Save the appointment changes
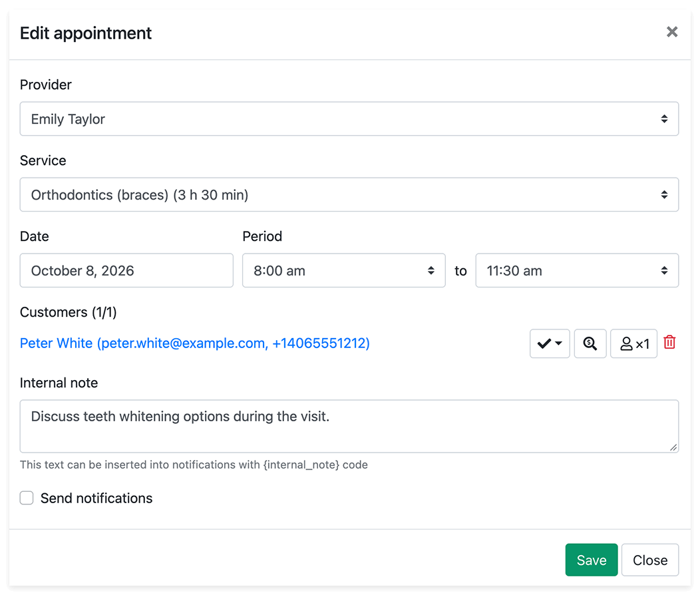Viewport: 700px width, 595px height. tap(591, 560)
